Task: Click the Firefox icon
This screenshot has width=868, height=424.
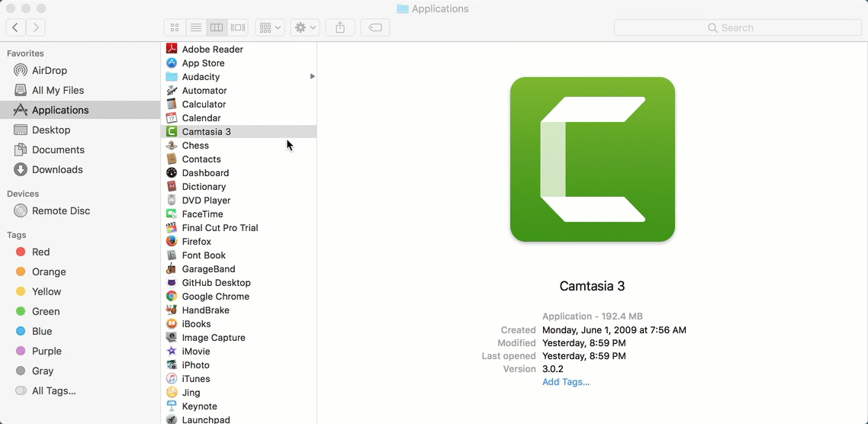Action: point(172,241)
